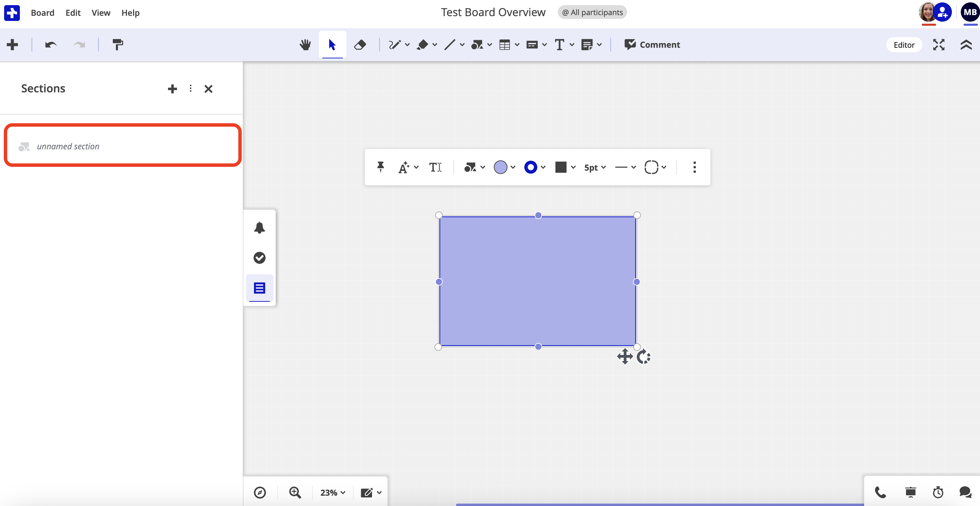Start a phone call from the board
The width and height of the screenshot is (980, 506).
(880, 492)
